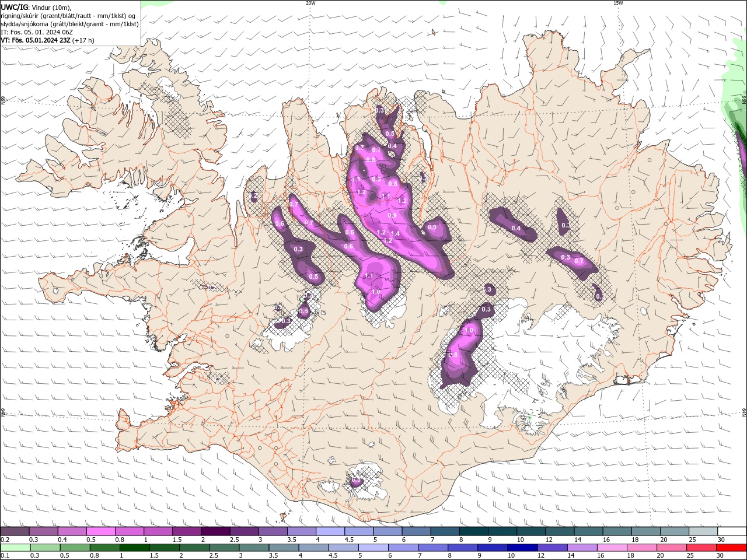Pick the lower scale swatch starting at 20
Viewport: 747px width, 560px height.
pos(672,547)
